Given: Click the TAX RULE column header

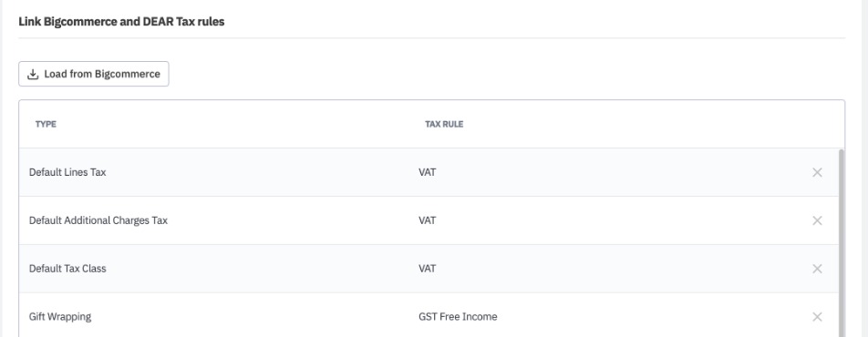Looking at the screenshot, I should tap(444, 124).
